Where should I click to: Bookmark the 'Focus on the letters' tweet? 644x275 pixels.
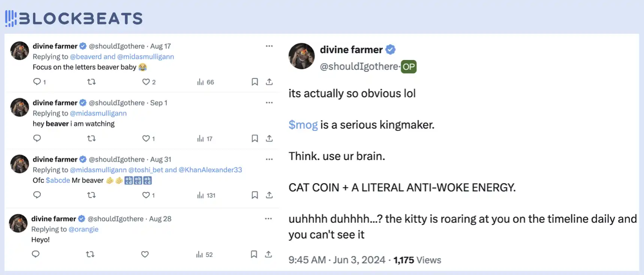(x=255, y=82)
